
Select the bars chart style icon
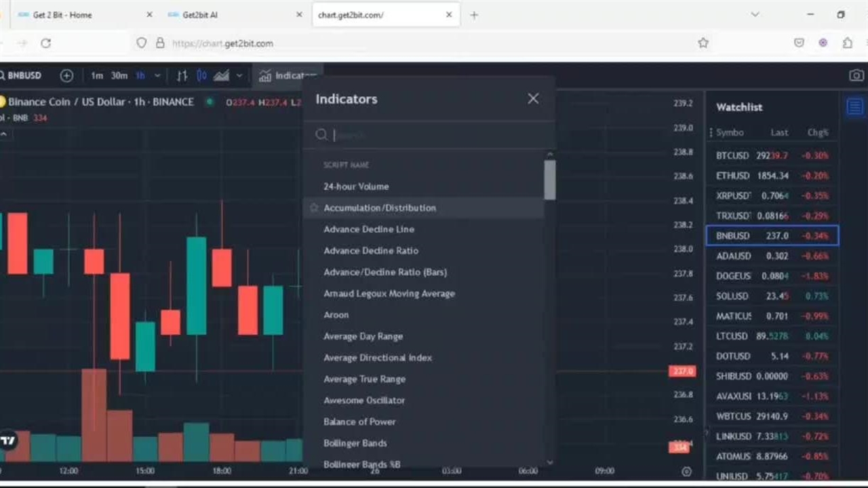pyautogui.click(x=182, y=76)
